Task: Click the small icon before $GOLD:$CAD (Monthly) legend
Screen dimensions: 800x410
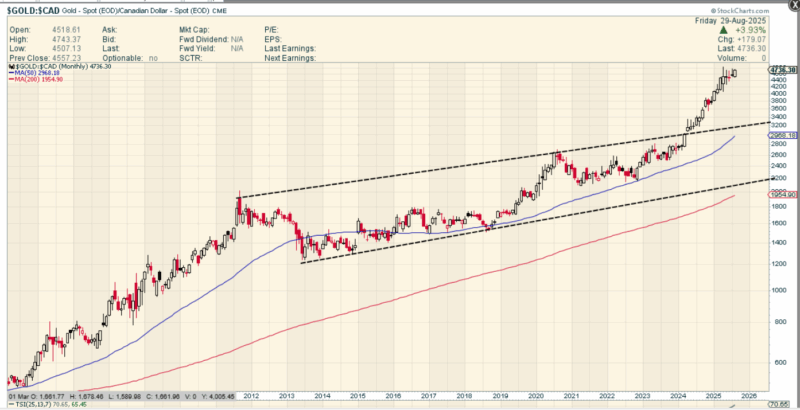Action: coord(11,66)
